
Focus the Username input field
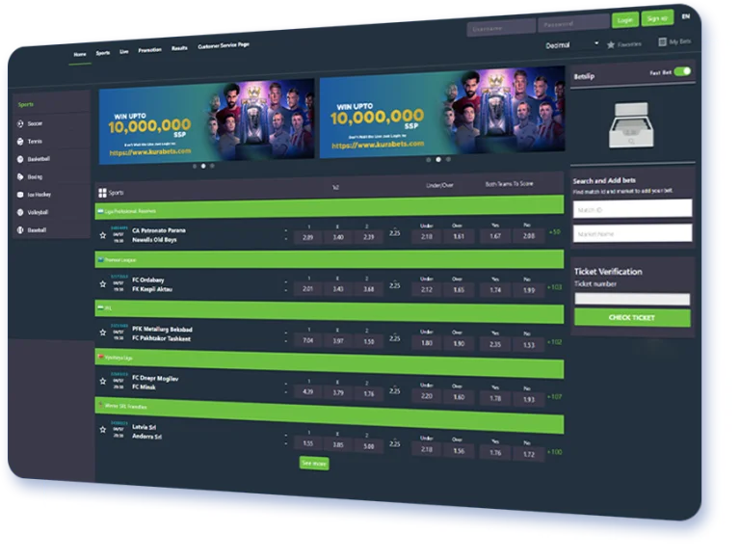[501, 28]
